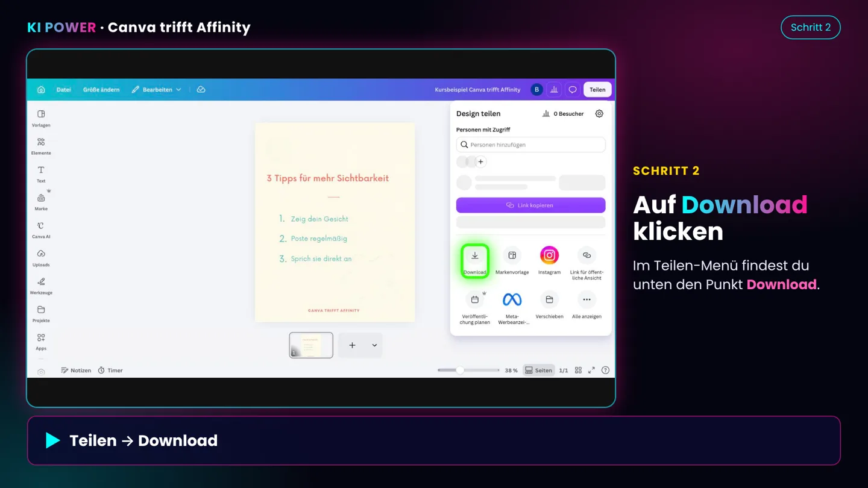This screenshot has width=868, height=488.
Task: Open Projekte in the sidebar
Action: click(x=41, y=314)
